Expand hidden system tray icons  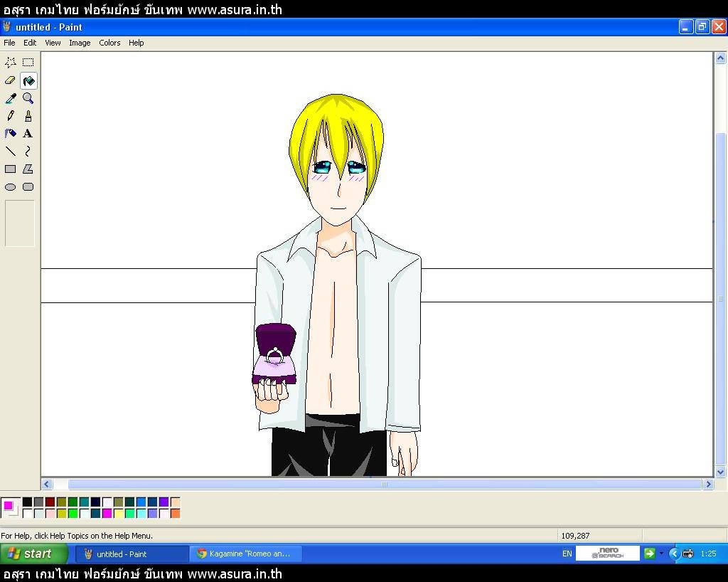click(674, 554)
